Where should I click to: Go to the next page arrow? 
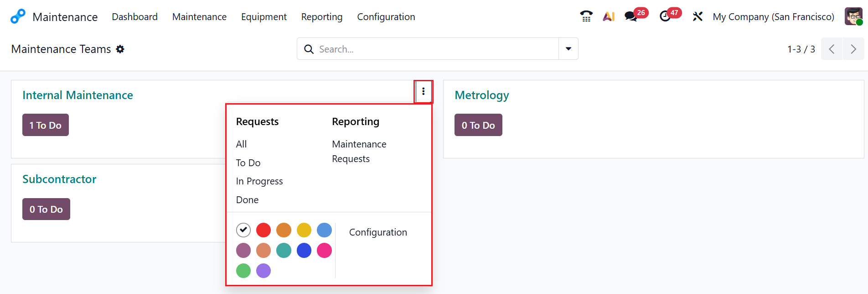coord(853,49)
